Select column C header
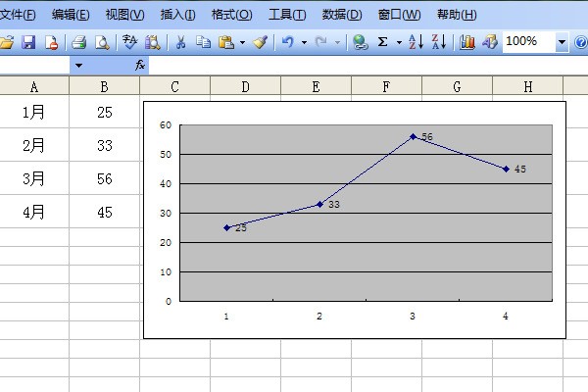588x392 pixels. click(174, 86)
